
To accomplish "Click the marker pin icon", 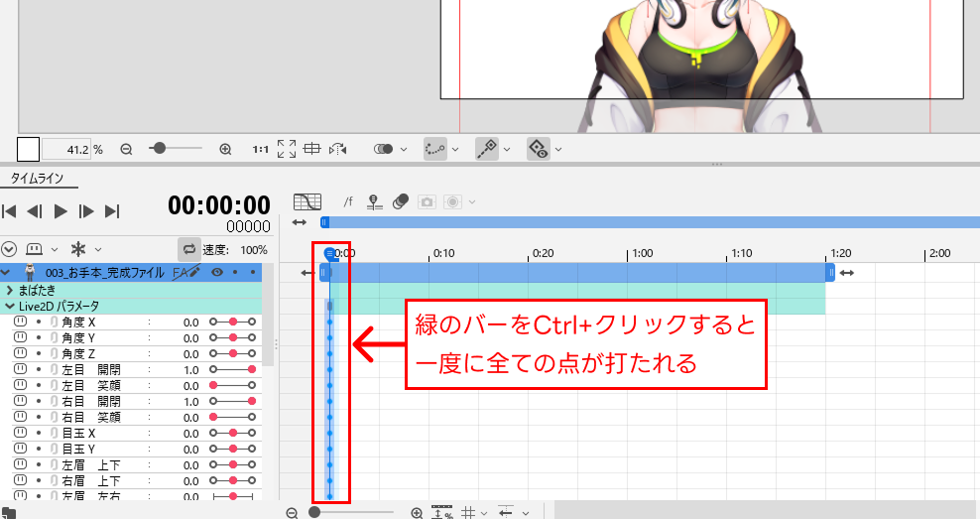I will [374, 201].
